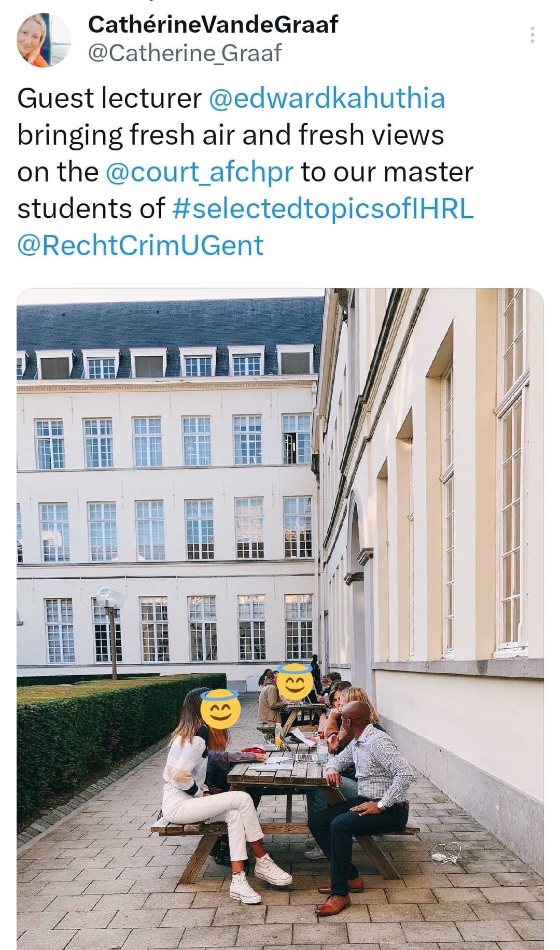Image resolution: width=560 pixels, height=950 pixels.
Task: Open the CathérineVandeGraaf display name
Action: (x=213, y=24)
